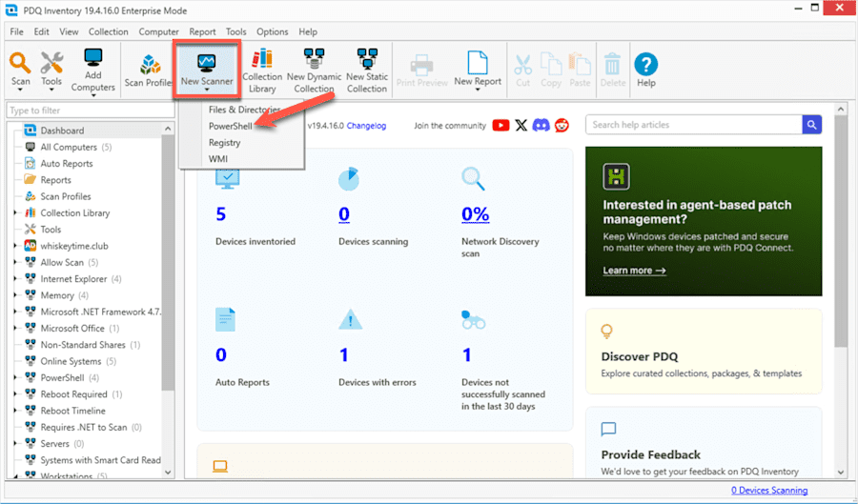
Task: Expand the Internet Explorer collection node
Action: 15,278
